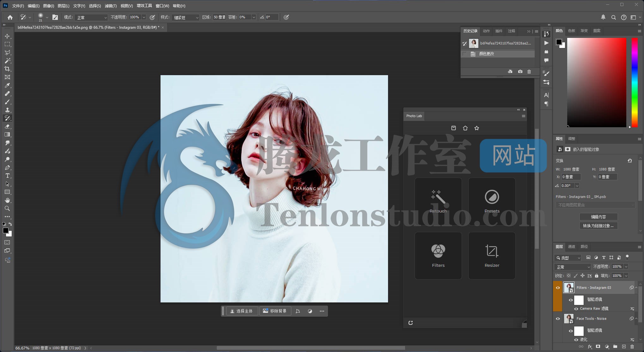Hide the Filters - Instagram 03 layer
This screenshot has width=644, height=352.
click(x=558, y=288)
